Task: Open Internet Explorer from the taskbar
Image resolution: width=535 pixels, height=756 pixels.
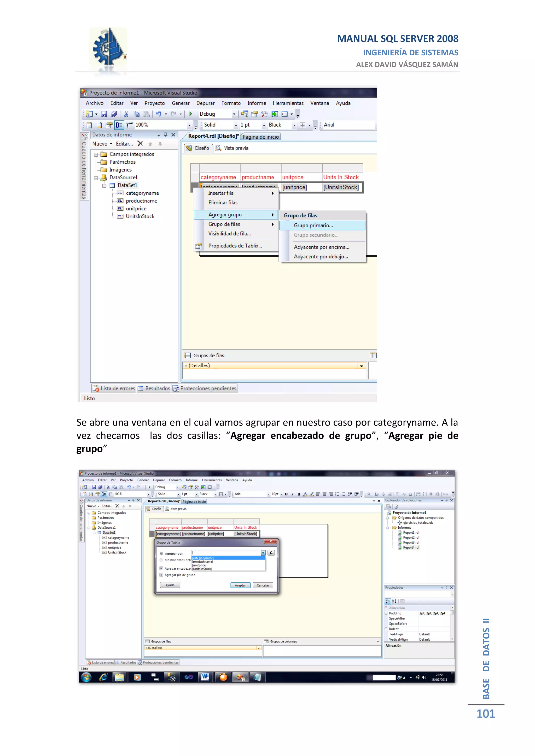Action: click(x=103, y=677)
